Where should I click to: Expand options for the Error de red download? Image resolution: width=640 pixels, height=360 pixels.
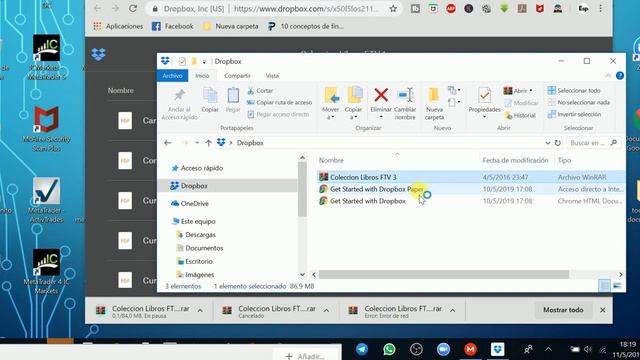pos(453,311)
